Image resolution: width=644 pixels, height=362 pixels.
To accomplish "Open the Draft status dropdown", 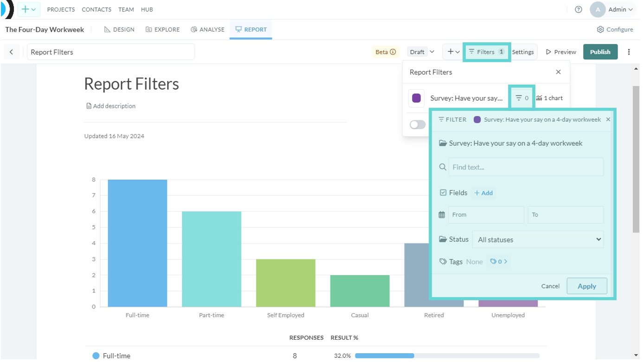I will click(x=421, y=52).
